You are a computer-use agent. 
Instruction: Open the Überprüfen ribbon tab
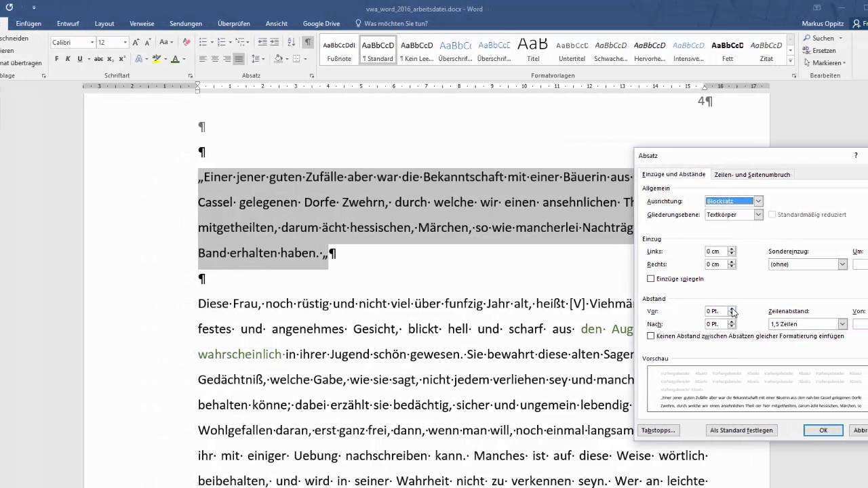pyautogui.click(x=233, y=24)
